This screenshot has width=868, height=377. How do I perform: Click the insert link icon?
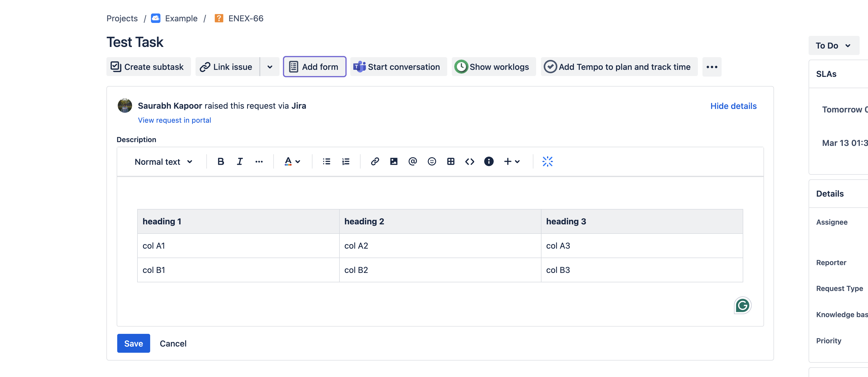click(x=375, y=162)
